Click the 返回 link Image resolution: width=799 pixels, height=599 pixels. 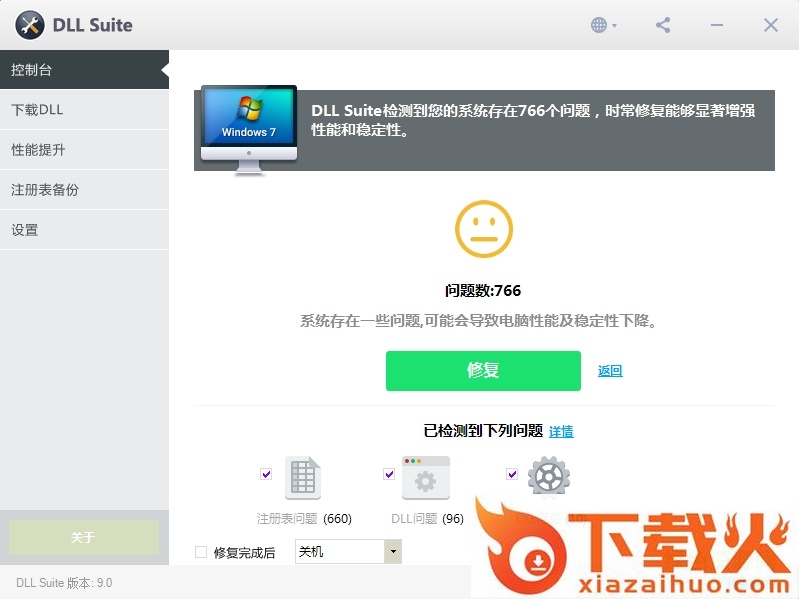tap(610, 371)
